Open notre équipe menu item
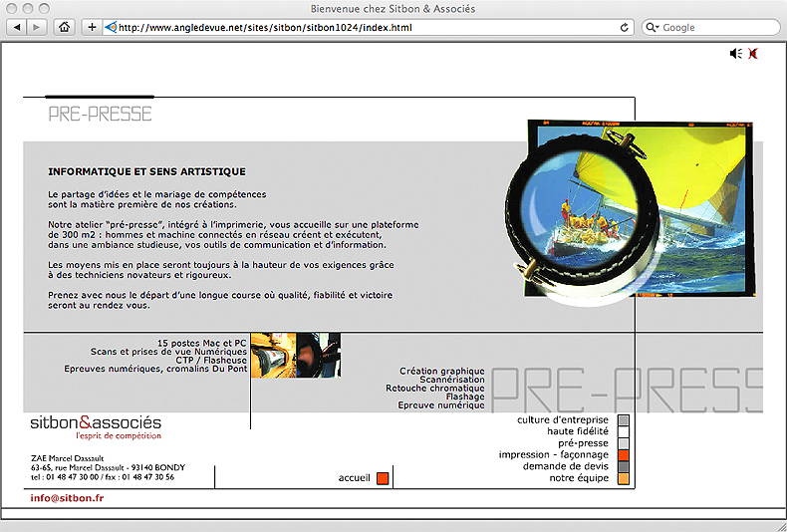The width and height of the screenshot is (787, 532). pos(579,478)
